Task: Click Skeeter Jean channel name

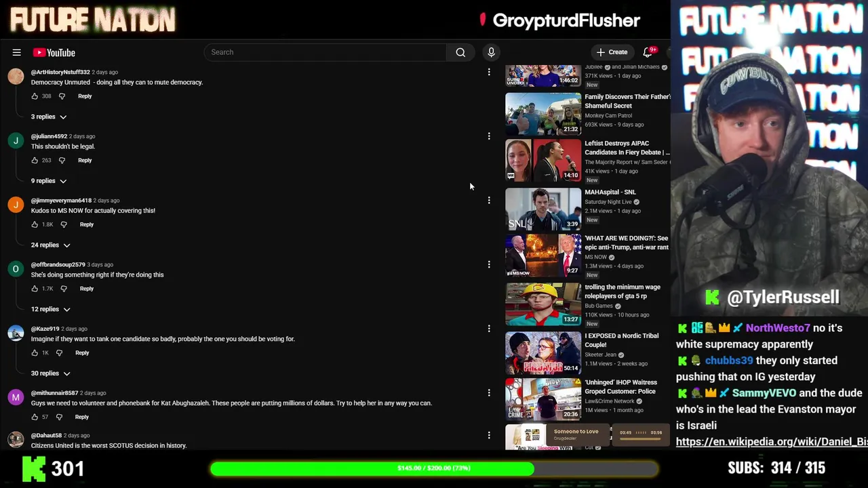Action: 601,354
